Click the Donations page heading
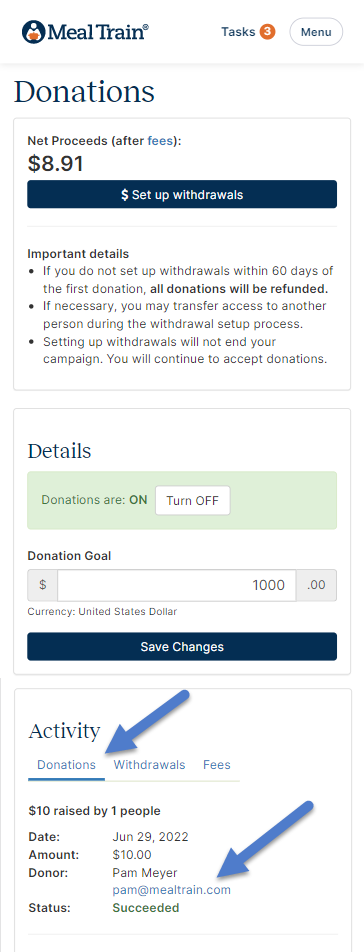The image size is (364, 952). (84, 92)
